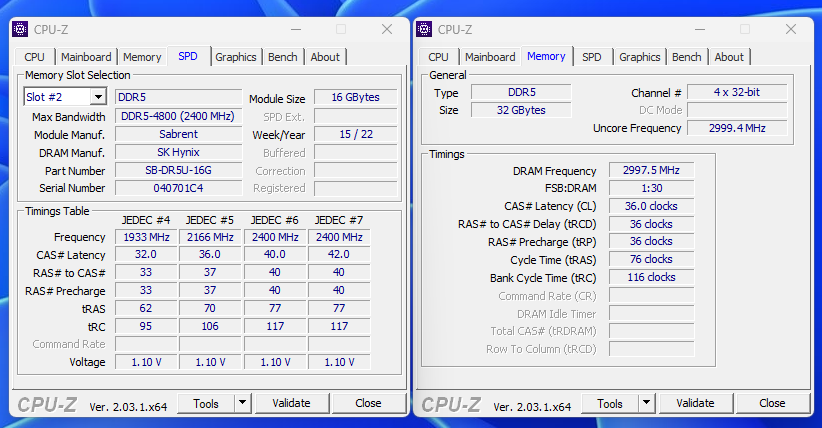Open Mainboard tab in left window

(86, 57)
